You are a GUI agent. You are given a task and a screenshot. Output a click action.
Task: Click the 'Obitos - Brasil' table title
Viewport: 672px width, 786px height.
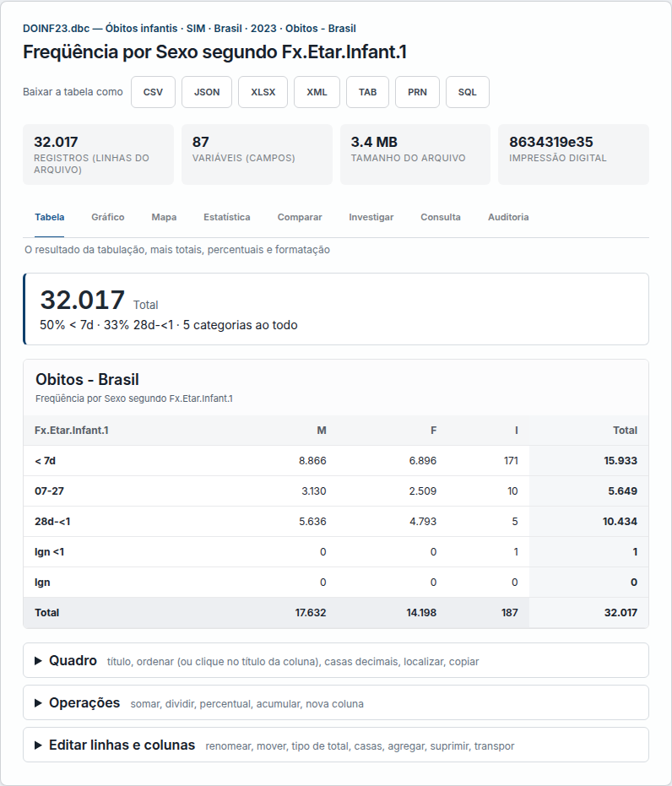87,379
